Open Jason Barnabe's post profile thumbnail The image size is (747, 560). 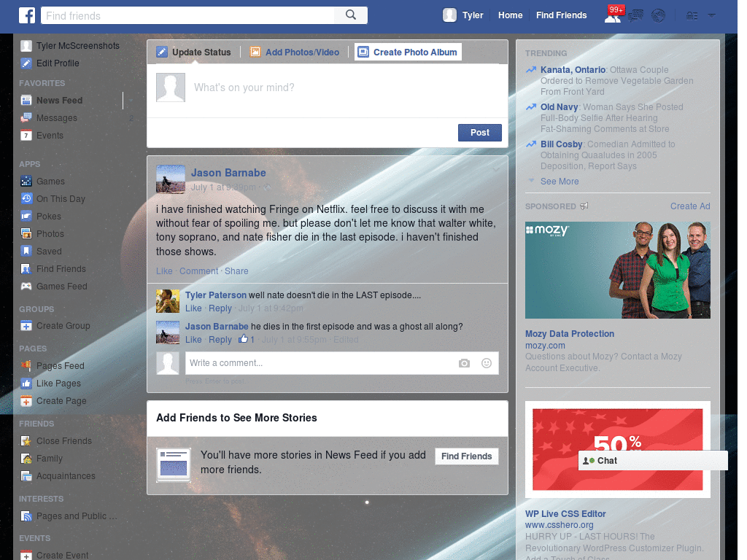[x=171, y=179]
